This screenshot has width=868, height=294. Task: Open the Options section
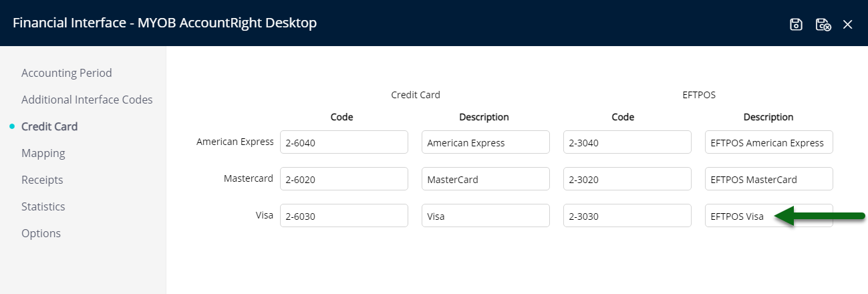pyautogui.click(x=41, y=233)
